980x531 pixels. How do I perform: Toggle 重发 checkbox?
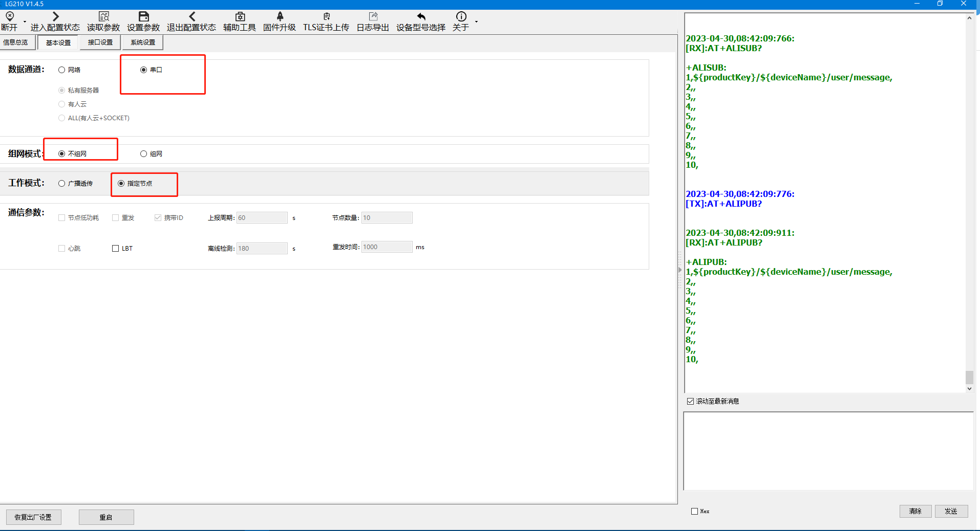116,217
